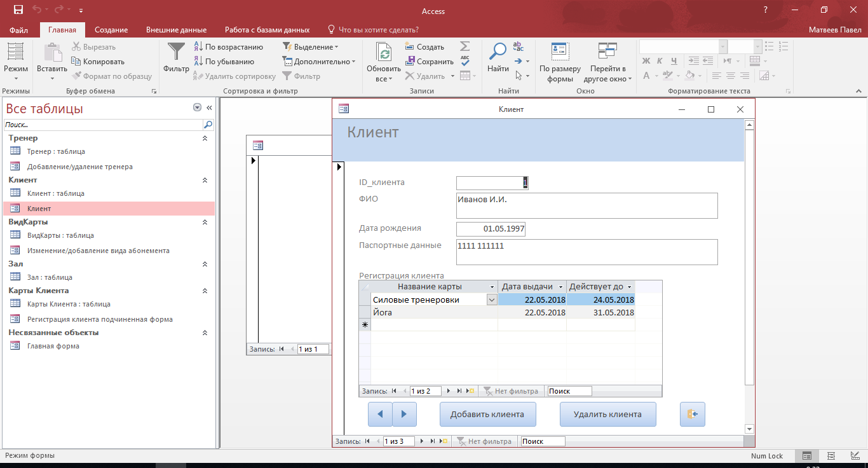Open the Режим view switcher
The image size is (868, 468).
pos(16,63)
